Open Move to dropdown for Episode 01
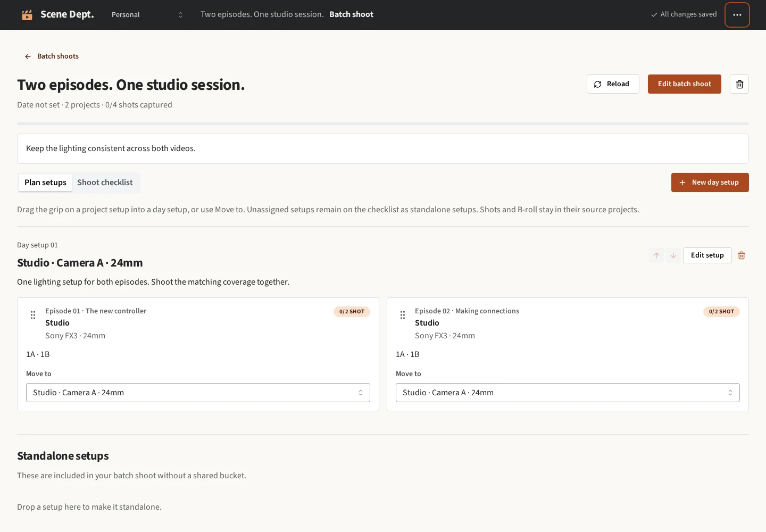The width and height of the screenshot is (766, 532). 198,393
